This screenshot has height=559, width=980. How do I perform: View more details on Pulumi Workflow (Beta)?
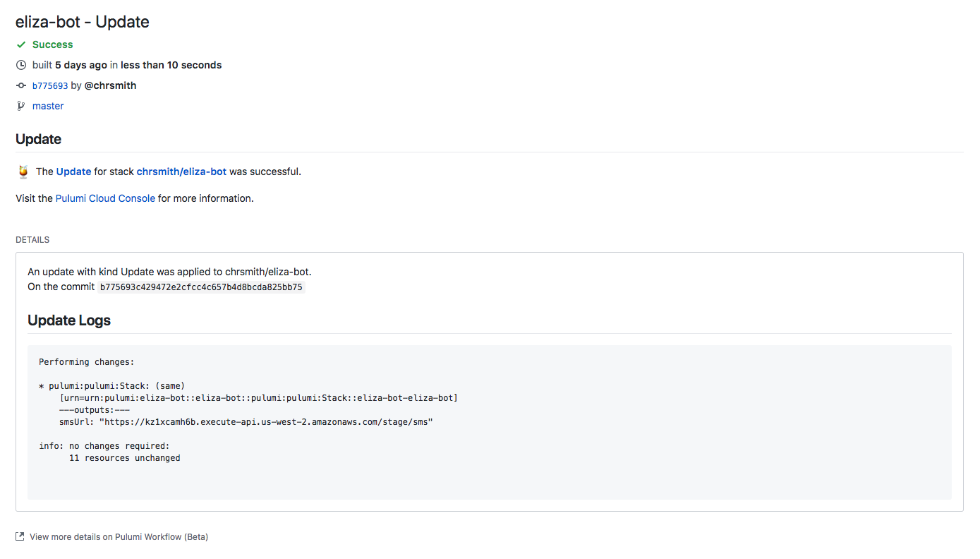tap(118, 536)
